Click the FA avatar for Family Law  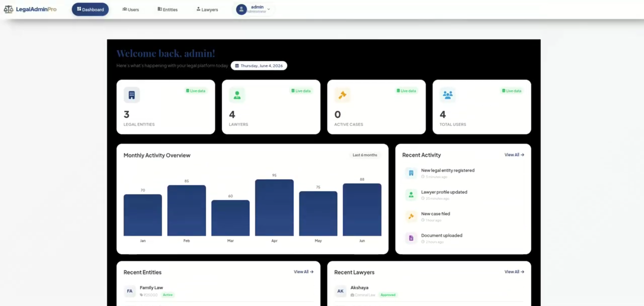(129, 291)
